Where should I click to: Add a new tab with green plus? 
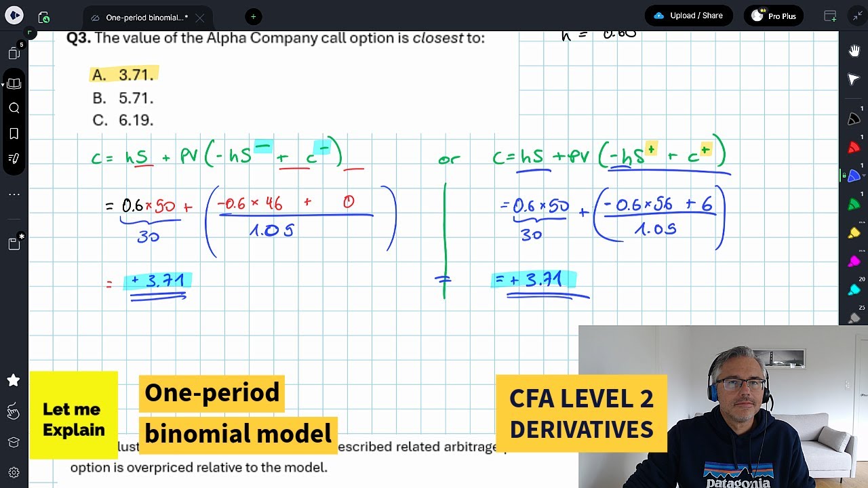253,16
